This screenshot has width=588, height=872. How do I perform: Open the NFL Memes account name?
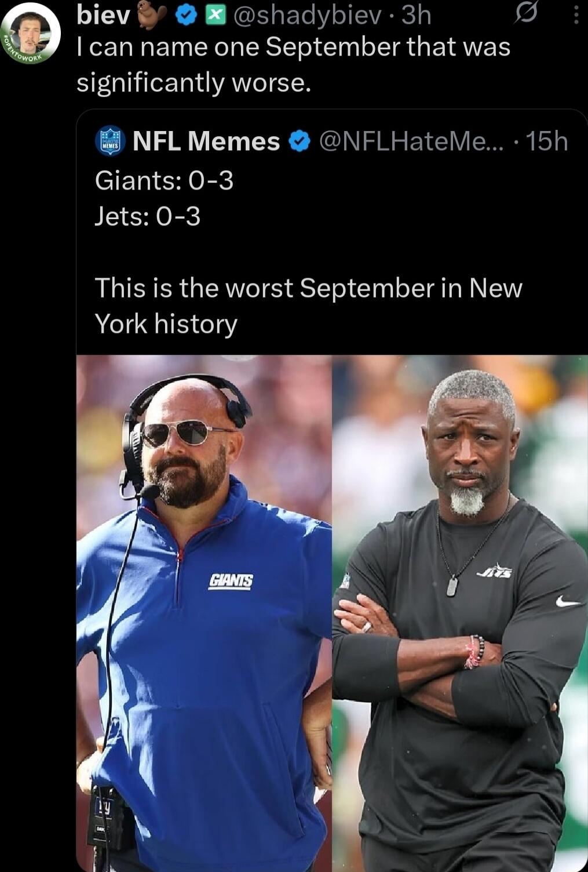tap(206, 141)
